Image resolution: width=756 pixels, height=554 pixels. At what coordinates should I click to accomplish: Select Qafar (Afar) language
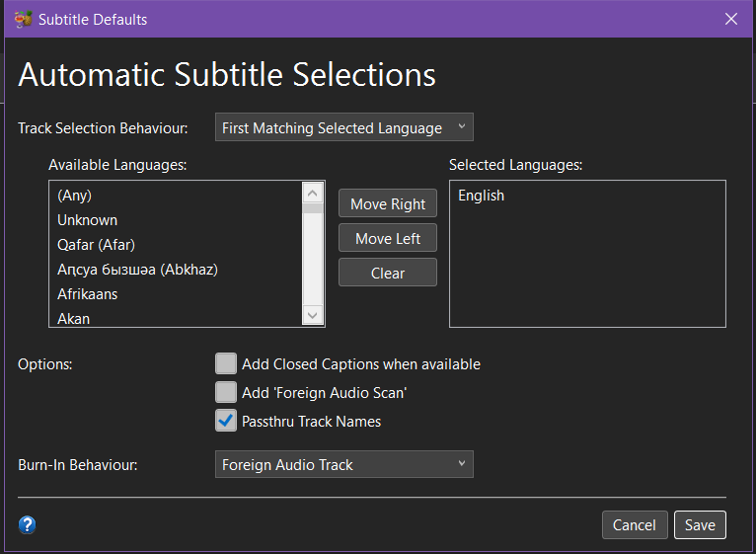click(176, 245)
